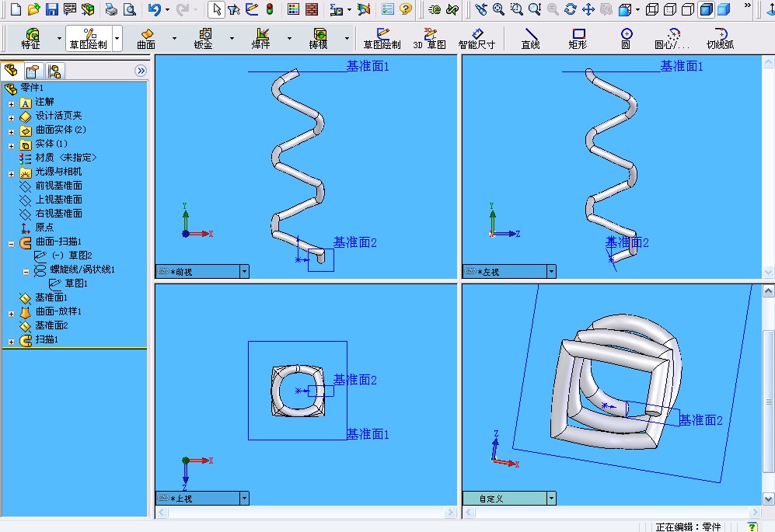Click the 圆 circle tool button
The width and height of the screenshot is (775, 532).
click(x=626, y=39)
